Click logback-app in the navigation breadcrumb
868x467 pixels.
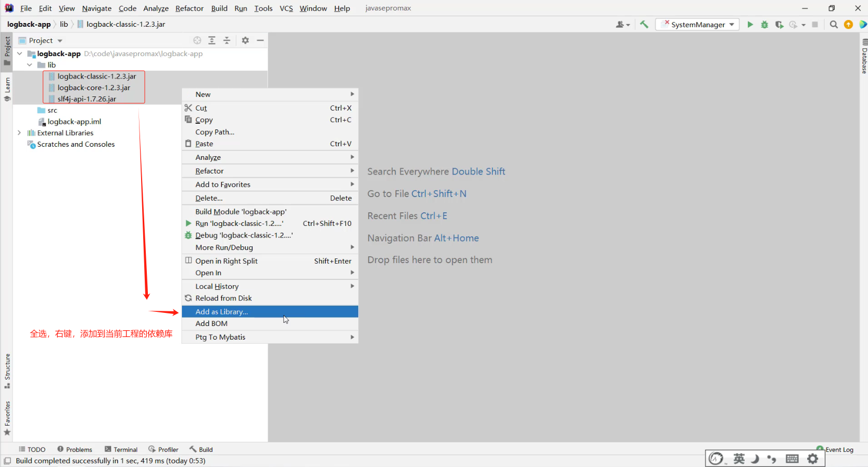click(x=29, y=24)
